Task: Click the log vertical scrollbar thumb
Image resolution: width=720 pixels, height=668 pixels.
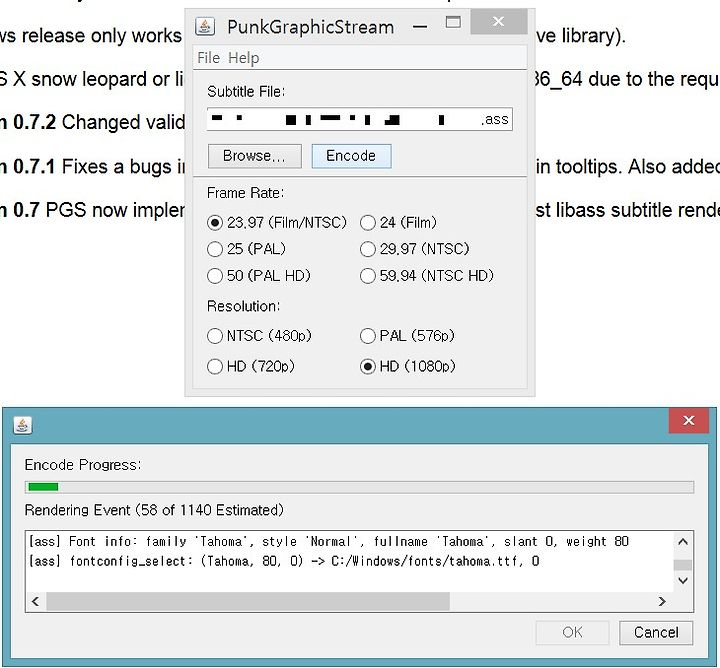Action: (x=683, y=565)
